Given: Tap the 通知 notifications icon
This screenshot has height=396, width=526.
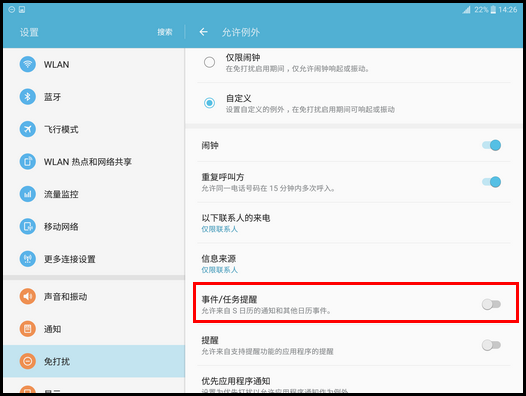Looking at the screenshot, I should 28,329.
